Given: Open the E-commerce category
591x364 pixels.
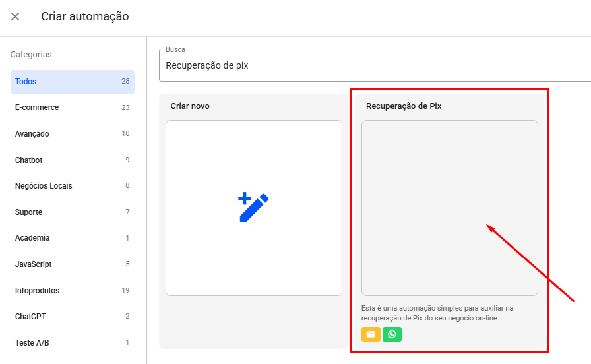Looking at the screenshot, I should click(x=72, y=107).
